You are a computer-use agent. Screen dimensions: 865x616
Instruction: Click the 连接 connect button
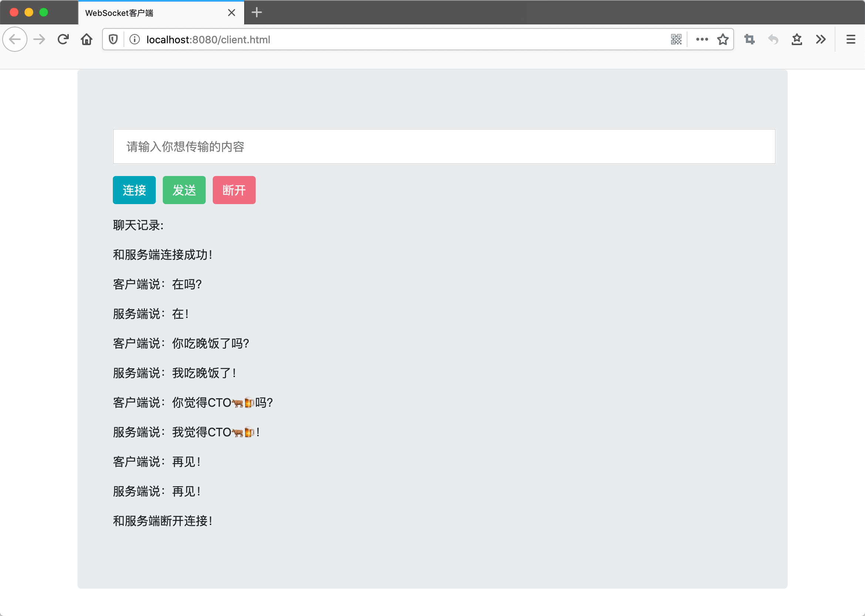click(x=134, y=190)
